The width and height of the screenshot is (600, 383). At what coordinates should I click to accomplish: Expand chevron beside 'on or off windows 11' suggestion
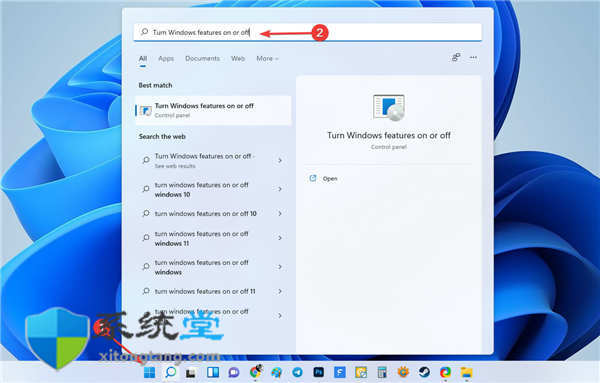280,238
